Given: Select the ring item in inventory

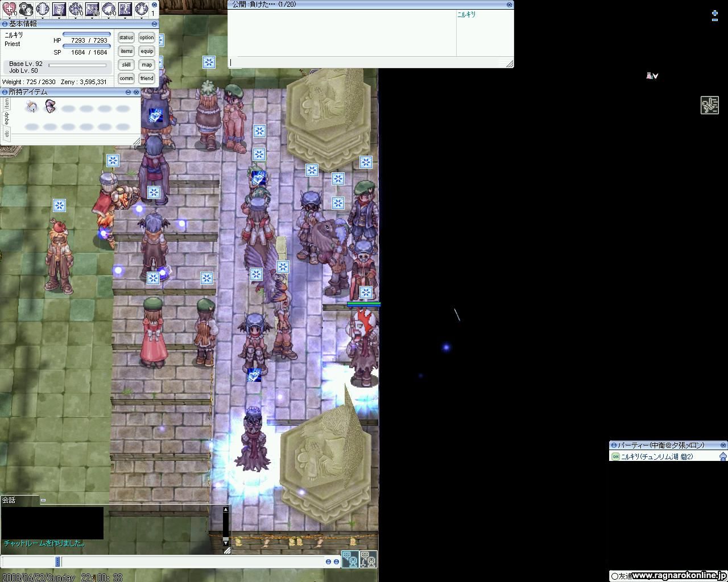Looking at the screenshot, I should [32, 107].
